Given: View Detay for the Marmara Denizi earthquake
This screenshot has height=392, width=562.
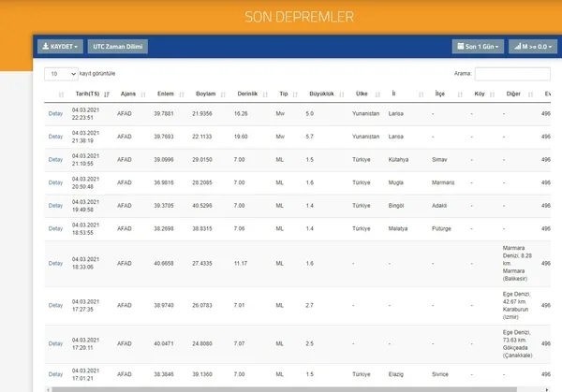Looking at the screenshot, I should 55,264.
